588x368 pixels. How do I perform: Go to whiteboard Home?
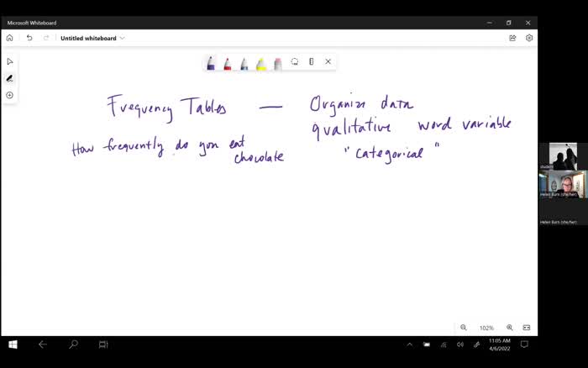[10, 38]
